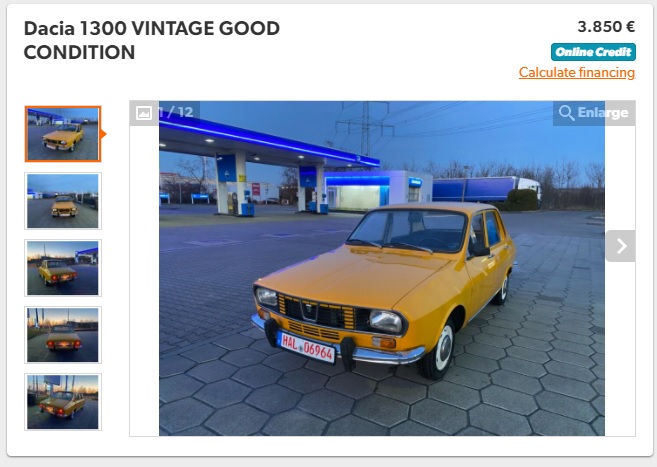Go to next photo with right arrow
The image size is (657, 467).
click(621, 246)
